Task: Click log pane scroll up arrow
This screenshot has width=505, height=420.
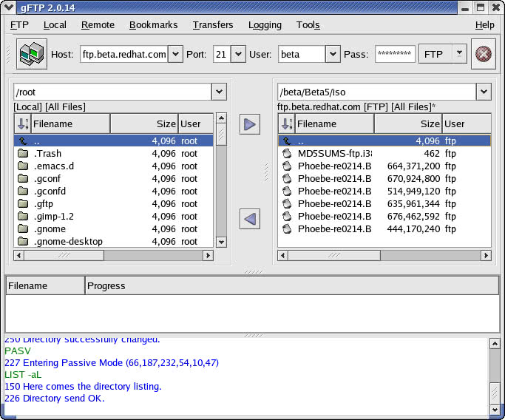Action: coord(495,344)
